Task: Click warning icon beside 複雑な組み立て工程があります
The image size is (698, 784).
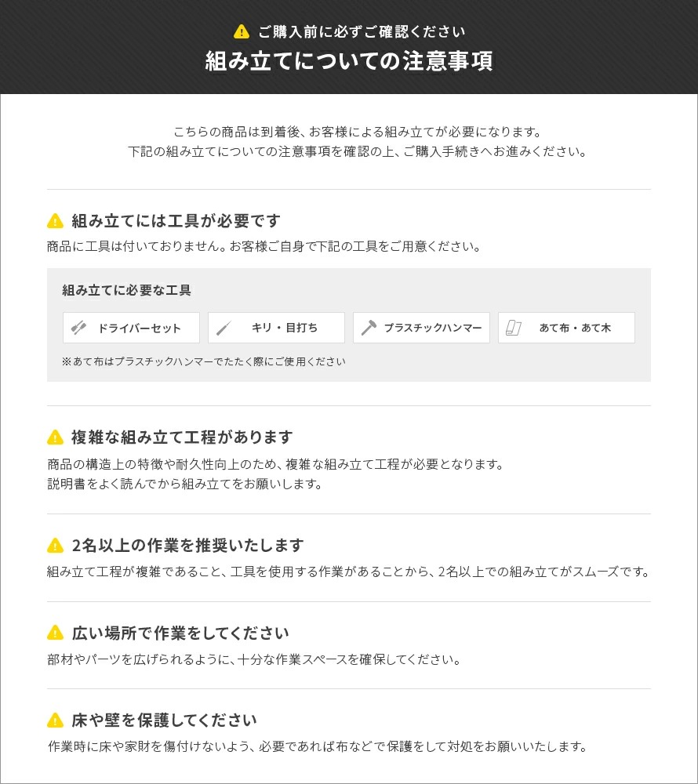Action: point(55,437)
